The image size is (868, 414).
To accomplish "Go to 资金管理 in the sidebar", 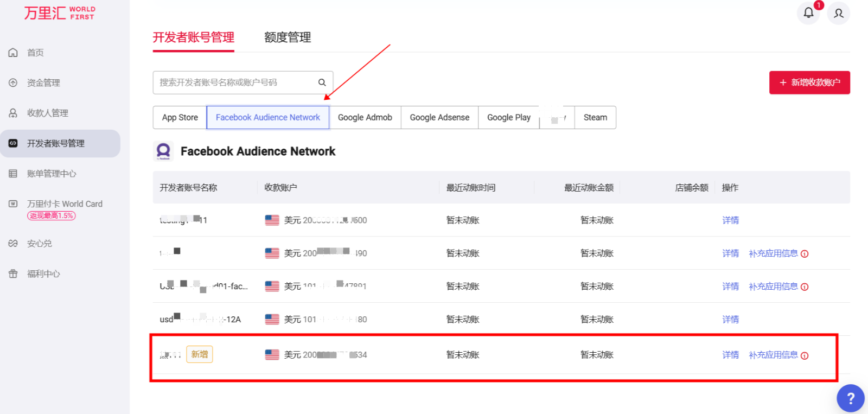I will click(43, 83).
